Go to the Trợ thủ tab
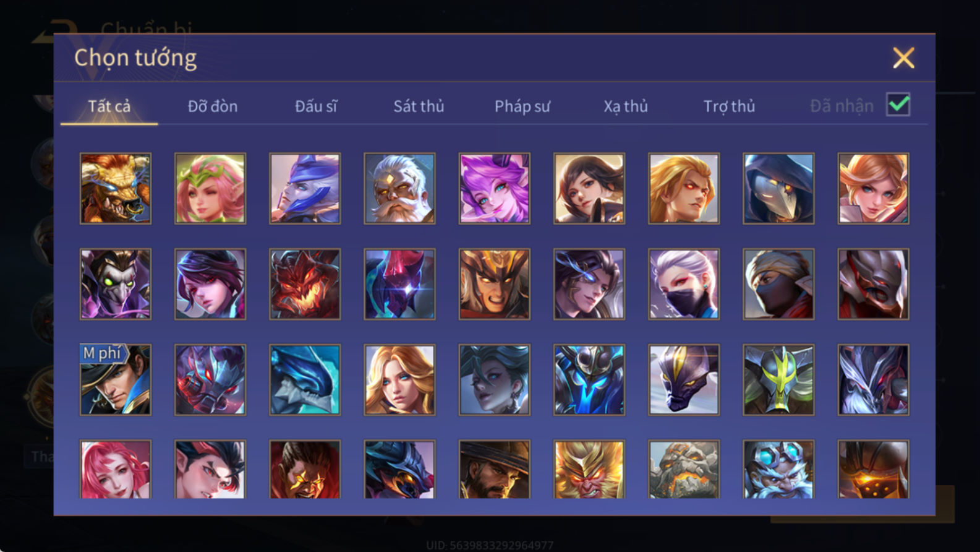 tap(729, 106)
